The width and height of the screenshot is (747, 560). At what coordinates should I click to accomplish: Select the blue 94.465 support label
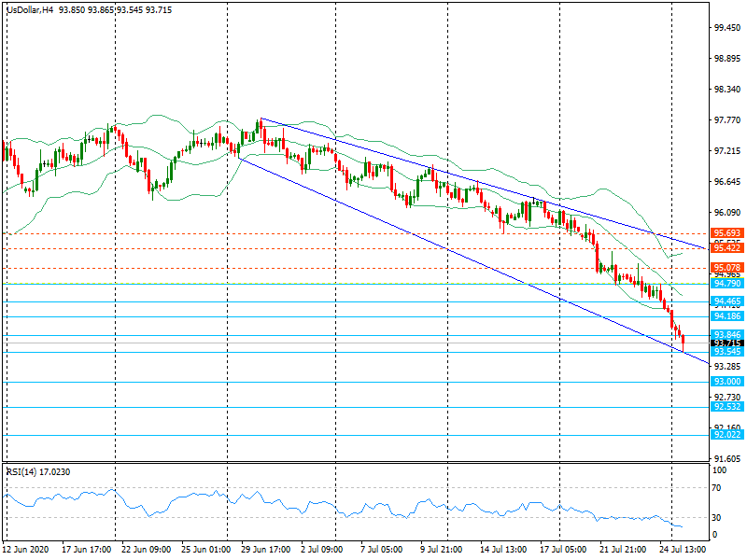pos(727,301)
